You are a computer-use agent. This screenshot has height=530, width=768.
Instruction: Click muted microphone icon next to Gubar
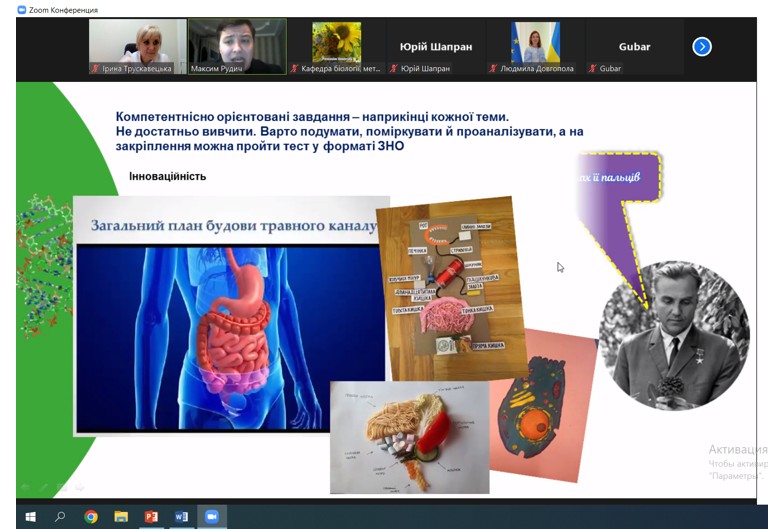coord(593,69)
